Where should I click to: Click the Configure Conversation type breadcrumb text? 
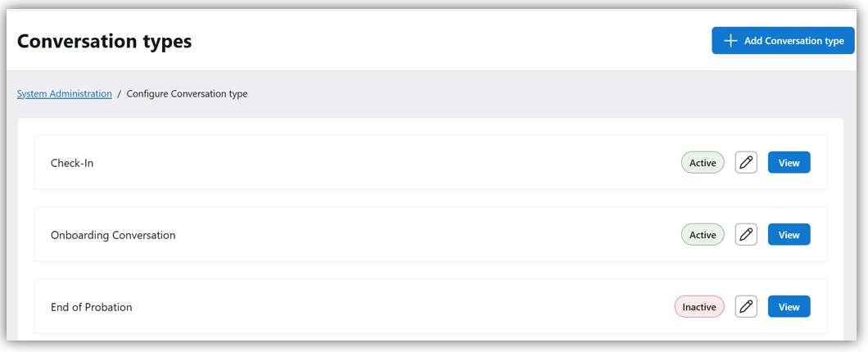coord(187,94)
